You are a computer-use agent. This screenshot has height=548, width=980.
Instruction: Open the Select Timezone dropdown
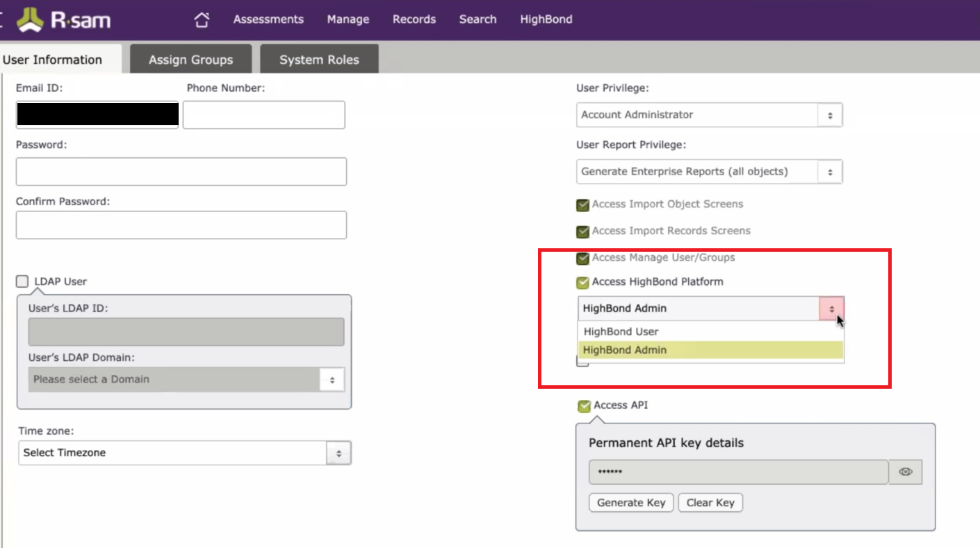338,453
